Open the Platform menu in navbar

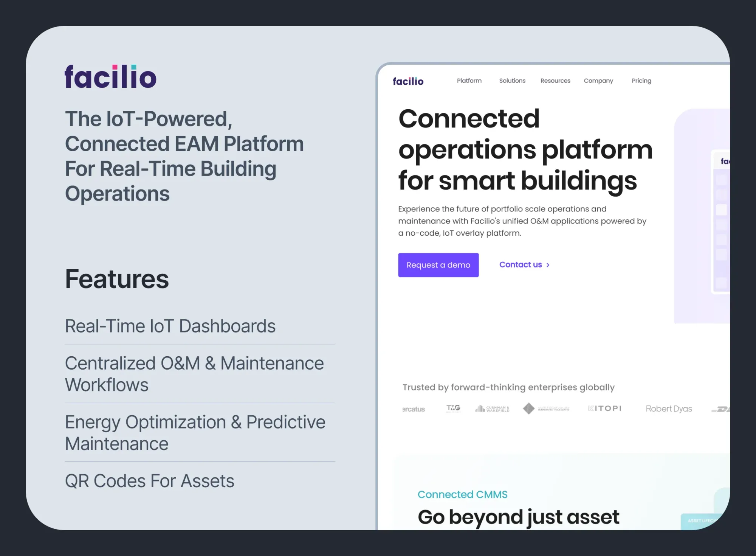coord(469,81)
